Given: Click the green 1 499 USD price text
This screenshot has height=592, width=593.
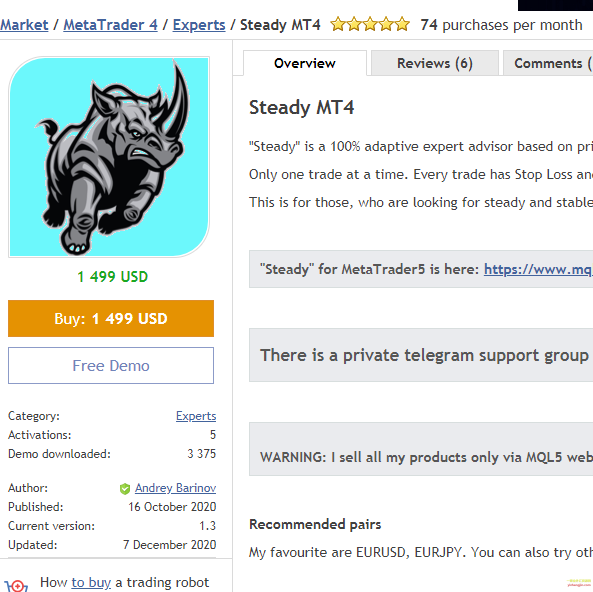Looking at the screenshot, I should 112,277.
